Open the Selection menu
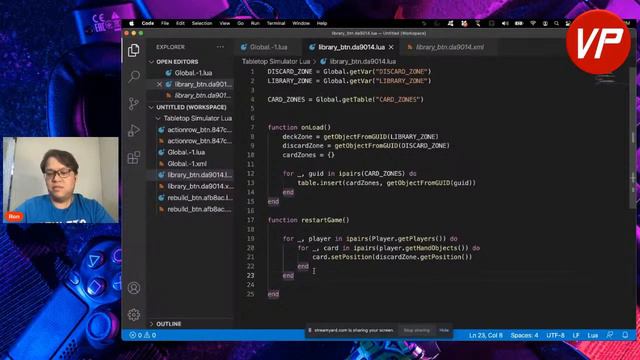The width and height of the screenshot is (640, 360). (x=202, y=24)
